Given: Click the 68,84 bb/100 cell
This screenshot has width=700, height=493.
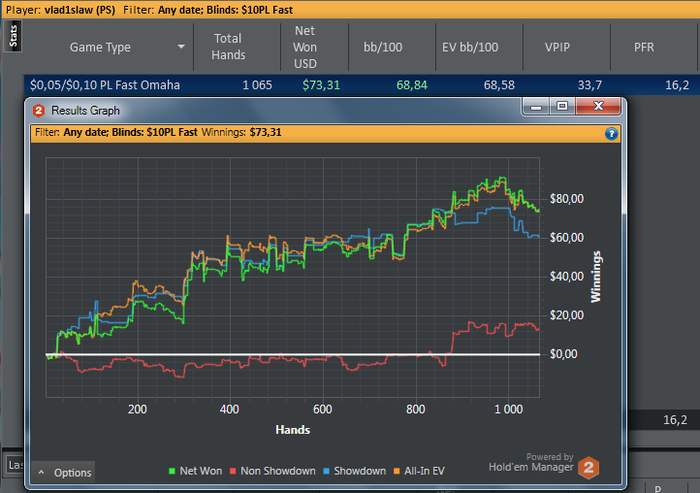Looking at the screenshot, I should (x=412, y=85).
